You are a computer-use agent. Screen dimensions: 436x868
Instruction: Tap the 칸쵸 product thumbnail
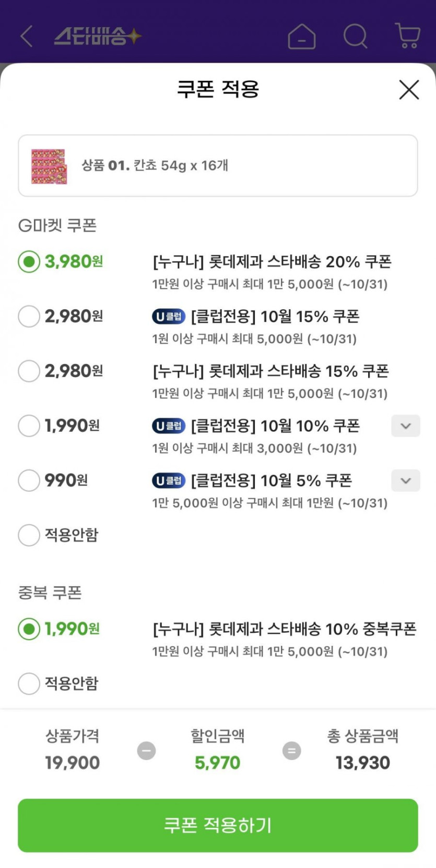point(49,166)
